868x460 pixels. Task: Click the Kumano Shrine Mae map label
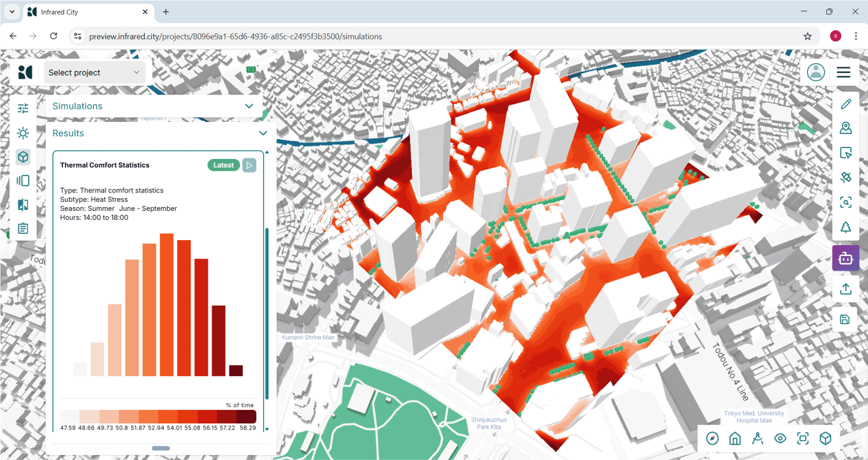pos(308,337)
